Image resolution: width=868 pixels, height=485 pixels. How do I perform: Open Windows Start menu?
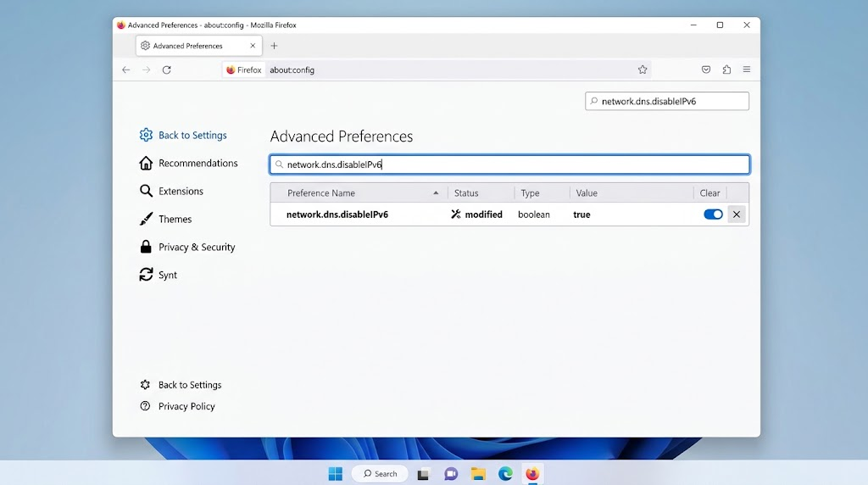click(336, 474)
